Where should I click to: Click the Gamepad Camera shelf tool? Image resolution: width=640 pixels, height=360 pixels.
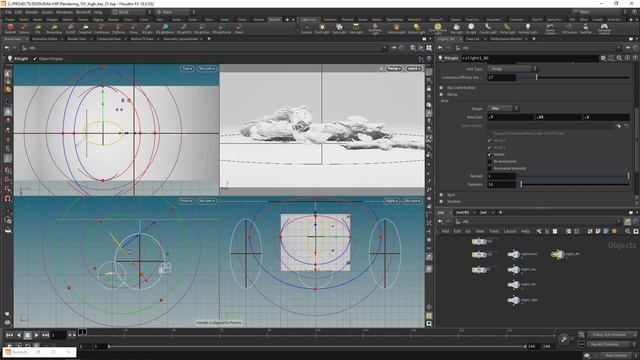(604, 29)
